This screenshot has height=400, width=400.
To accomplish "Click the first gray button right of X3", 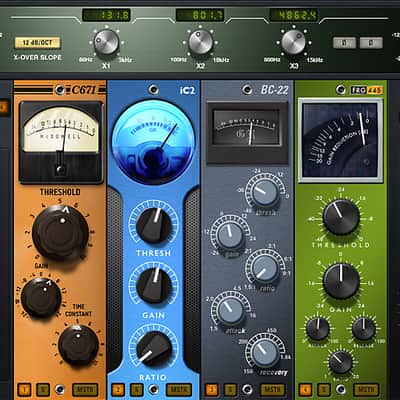I will 344,43.
